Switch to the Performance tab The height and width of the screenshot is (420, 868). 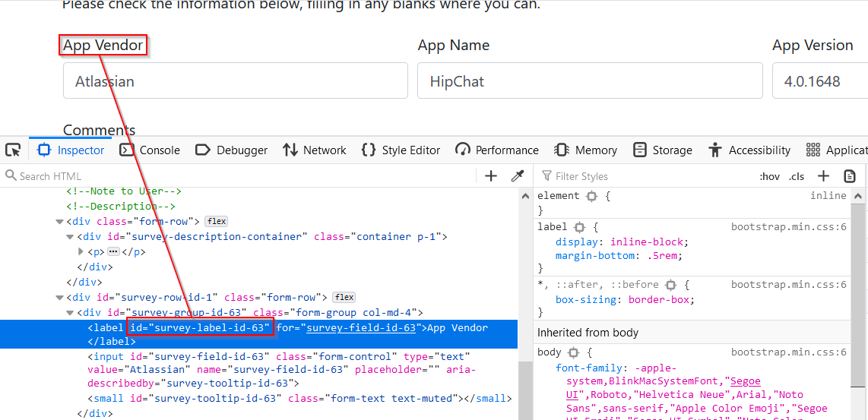point(496,150)
